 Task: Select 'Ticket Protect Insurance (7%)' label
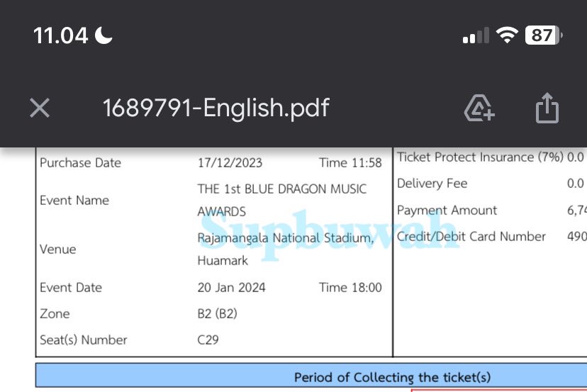click(480, 157)
